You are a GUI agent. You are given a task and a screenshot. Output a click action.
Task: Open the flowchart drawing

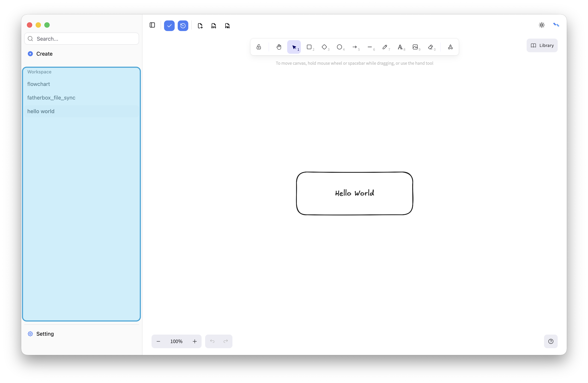(x=38, y=84)
